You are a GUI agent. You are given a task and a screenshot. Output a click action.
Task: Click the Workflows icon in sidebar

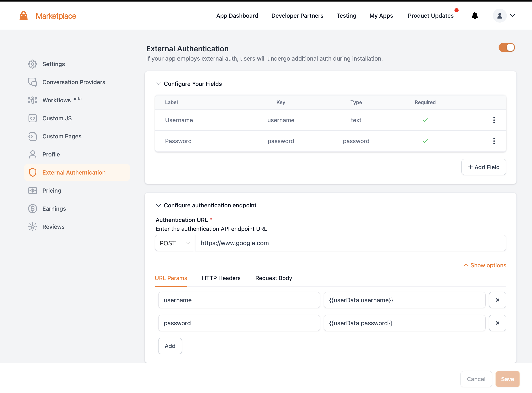pos(33,100)
